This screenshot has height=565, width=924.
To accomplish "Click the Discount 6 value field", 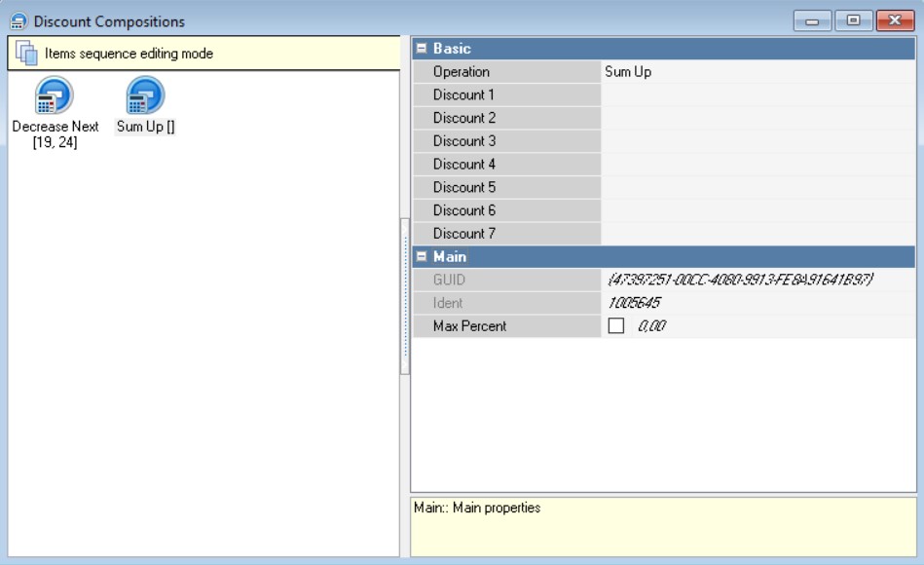I will (x=758, y=210).
